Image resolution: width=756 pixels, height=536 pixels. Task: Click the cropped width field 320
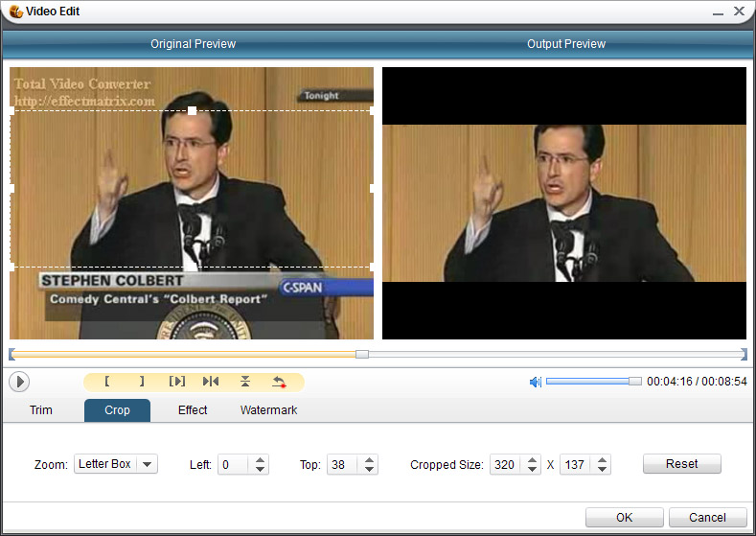[507, 465]
